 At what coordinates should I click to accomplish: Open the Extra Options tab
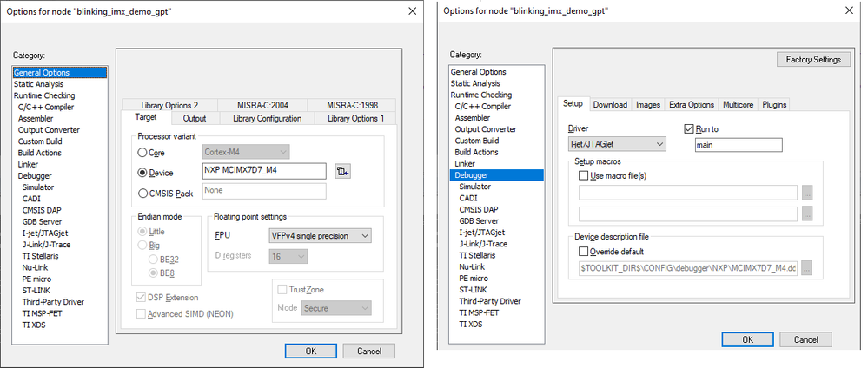(x=692, y=105)
